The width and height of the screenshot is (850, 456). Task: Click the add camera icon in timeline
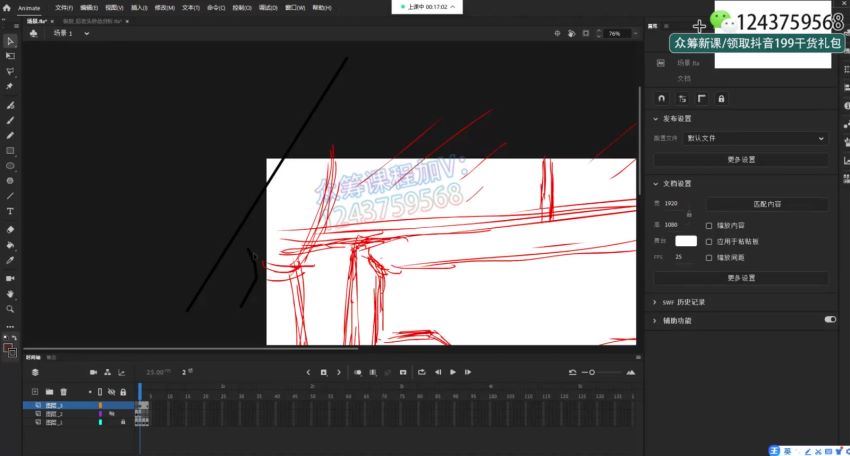(93, 372)
